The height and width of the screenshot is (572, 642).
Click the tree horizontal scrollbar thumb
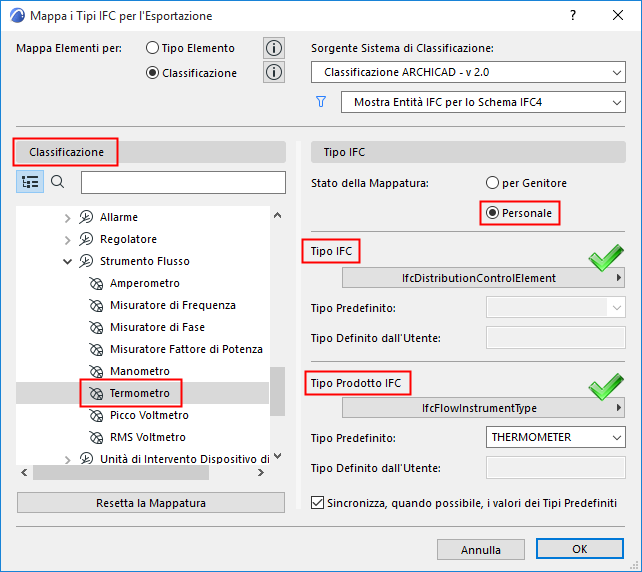(x=121, y=473)
